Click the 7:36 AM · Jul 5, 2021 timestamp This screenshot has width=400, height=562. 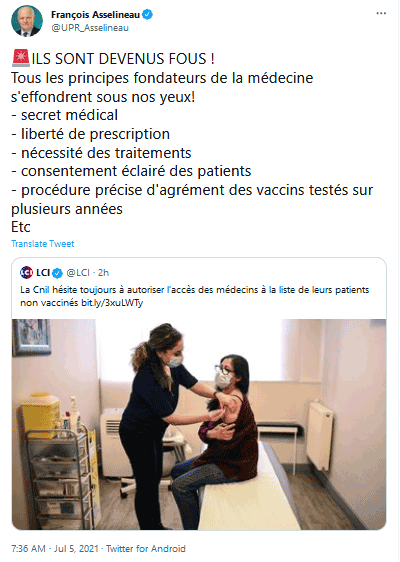pyautogui.click(x=55, y=548)
